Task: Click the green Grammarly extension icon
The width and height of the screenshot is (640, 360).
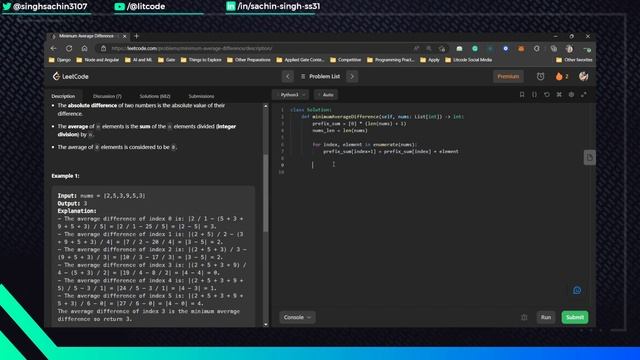Action: 475,48
